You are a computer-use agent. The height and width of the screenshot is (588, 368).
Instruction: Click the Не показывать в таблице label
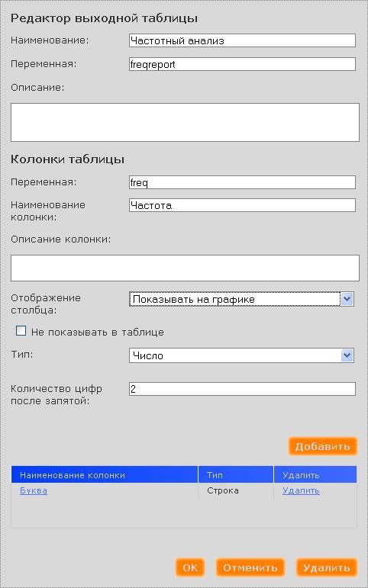[x=98, y=332]
